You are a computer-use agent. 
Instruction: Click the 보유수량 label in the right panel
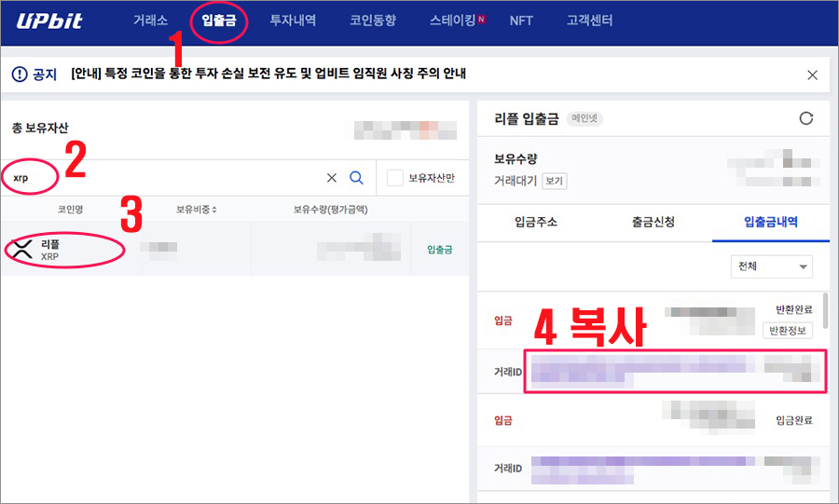(516, 158)
